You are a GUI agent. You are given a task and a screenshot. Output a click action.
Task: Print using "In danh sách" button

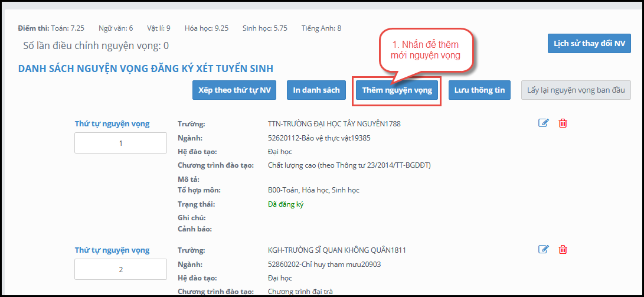coord(316,90)
